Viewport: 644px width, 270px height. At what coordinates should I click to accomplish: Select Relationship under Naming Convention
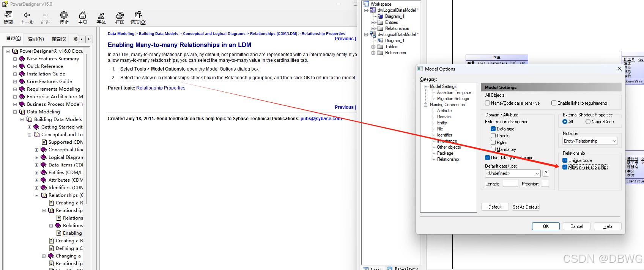click(448, 159)
